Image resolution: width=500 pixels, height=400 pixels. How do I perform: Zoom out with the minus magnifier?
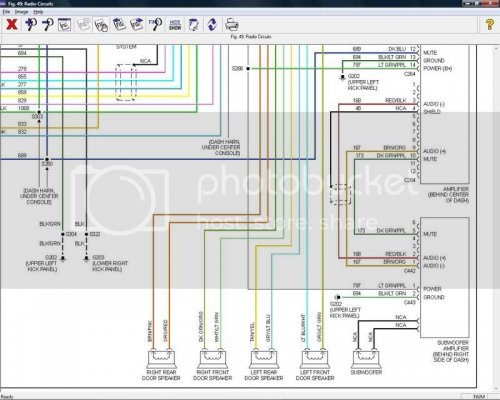(48, 24)
